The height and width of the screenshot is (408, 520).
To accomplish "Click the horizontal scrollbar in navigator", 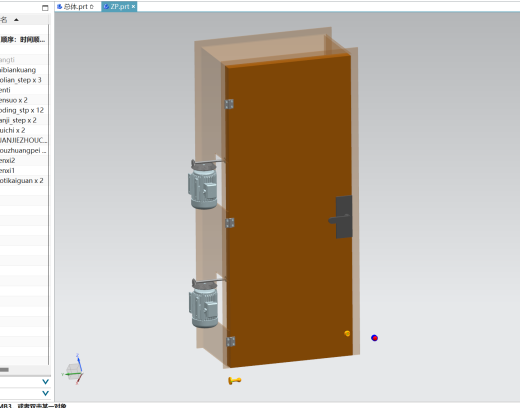I will [4, 370].
